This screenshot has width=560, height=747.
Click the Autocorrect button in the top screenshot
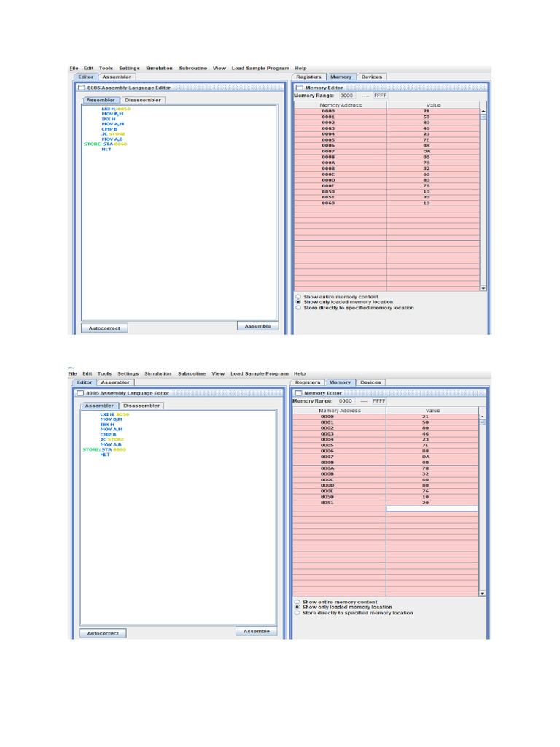point(104,328)
